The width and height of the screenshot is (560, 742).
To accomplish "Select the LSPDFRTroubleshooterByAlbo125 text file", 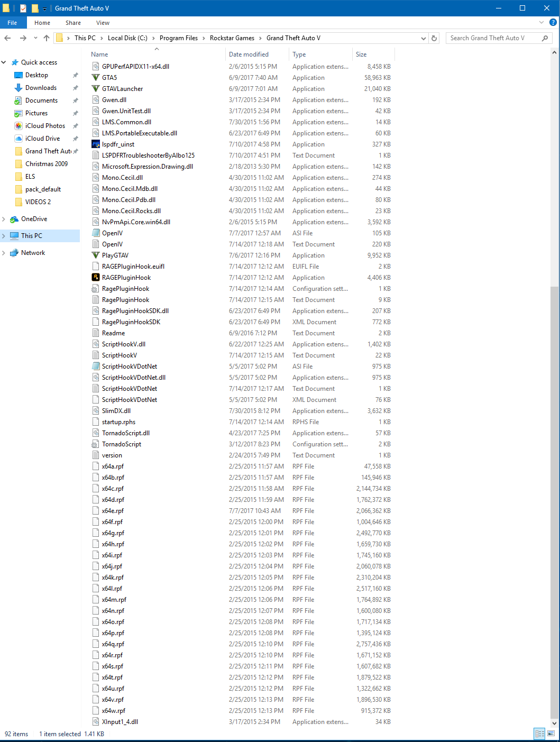I will pos(148,155).
